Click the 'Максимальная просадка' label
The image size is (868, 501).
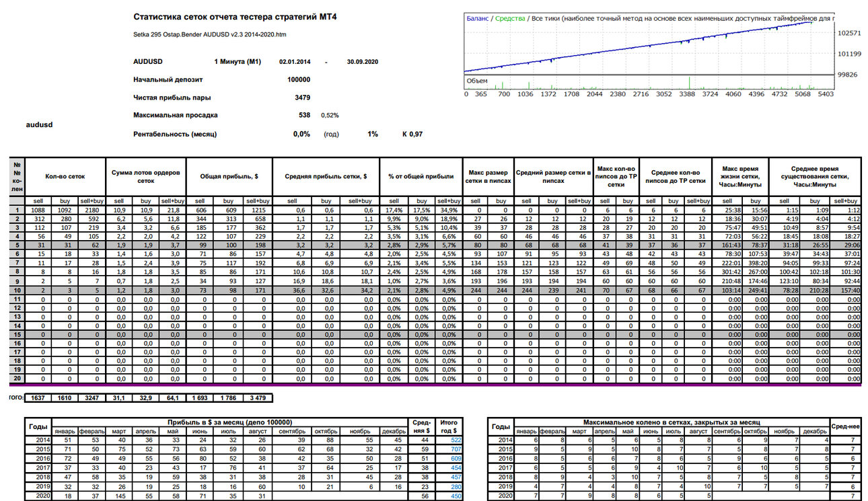click(x=176, y=116)
